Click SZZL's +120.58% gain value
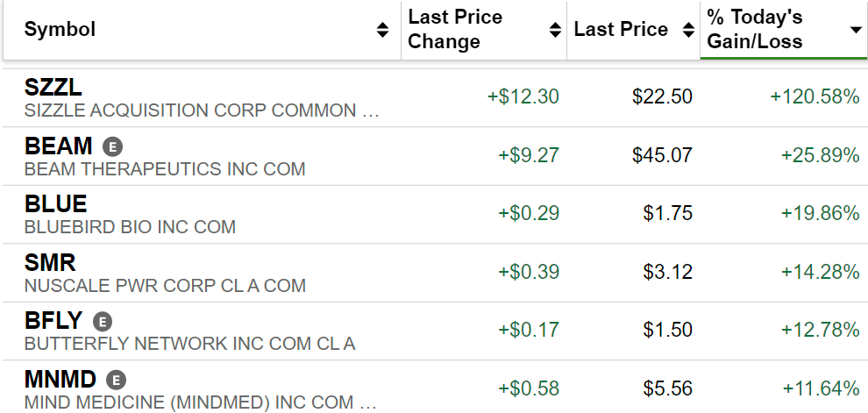 815,96
